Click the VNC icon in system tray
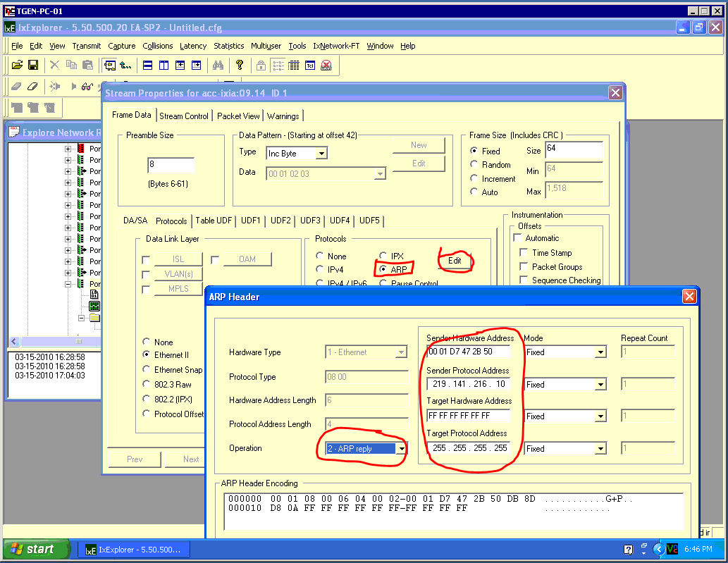This screenshot has height=563, width=728. [672, 549]
